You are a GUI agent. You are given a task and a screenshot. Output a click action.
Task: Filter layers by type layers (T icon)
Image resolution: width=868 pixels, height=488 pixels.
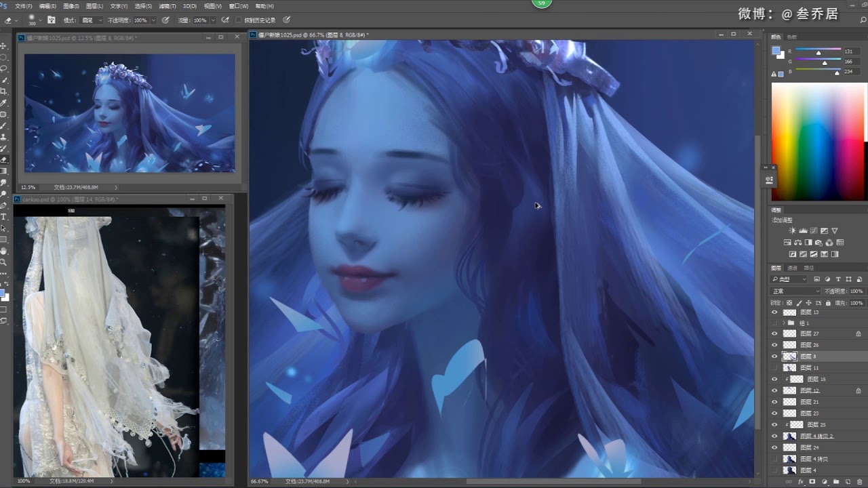(838, 279)
